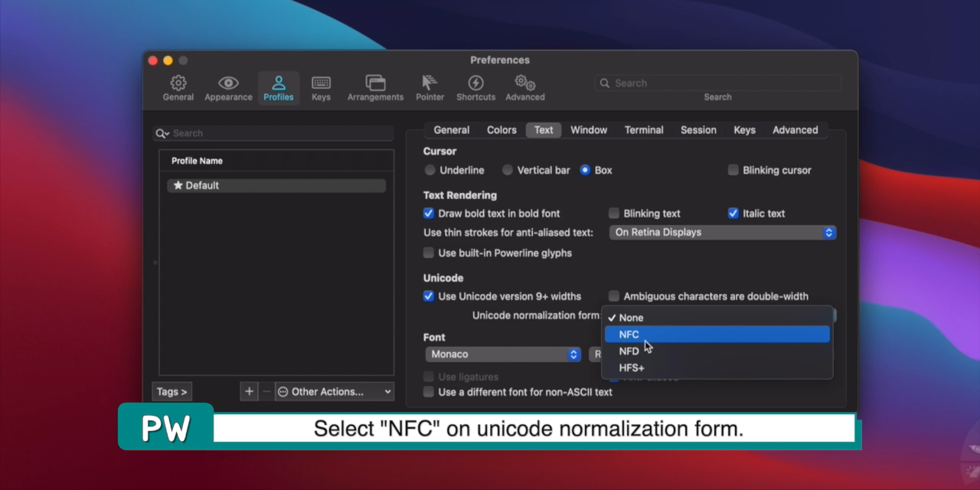
Task: Select the Default profile row
Action: tap(276, 185)
